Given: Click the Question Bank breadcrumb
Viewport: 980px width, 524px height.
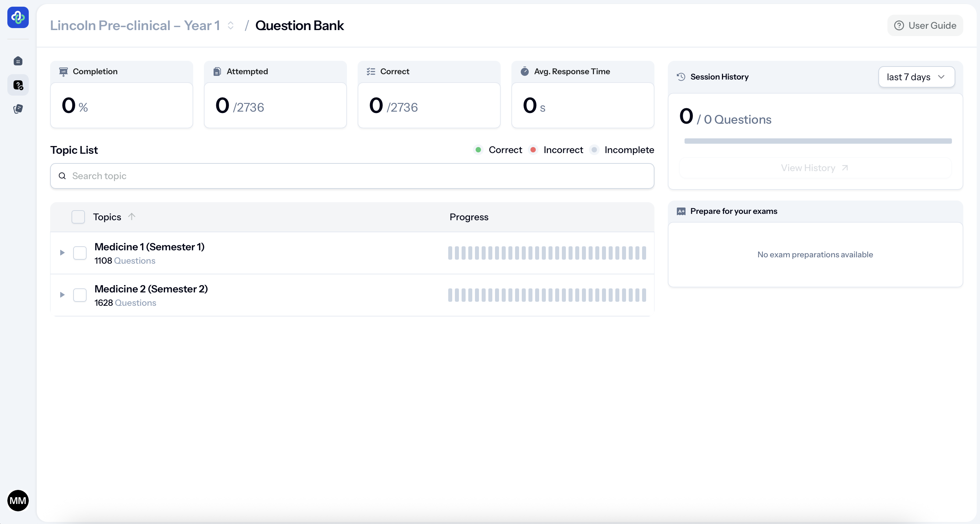Looking at the screenshot, I should [299, 25].
